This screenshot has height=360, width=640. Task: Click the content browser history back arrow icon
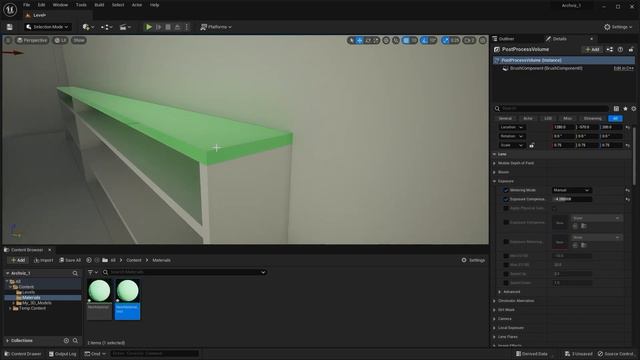[x=89, y=260]
